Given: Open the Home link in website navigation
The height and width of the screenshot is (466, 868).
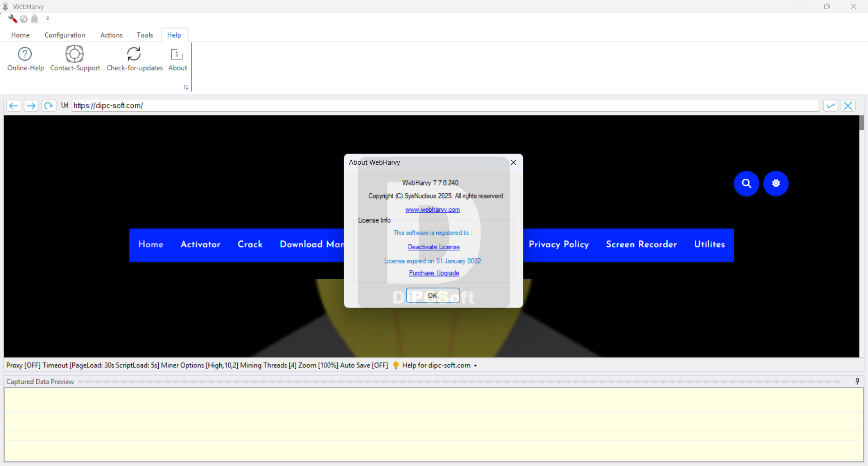Looking at the screenshot, I should click(x=151, y=244).
